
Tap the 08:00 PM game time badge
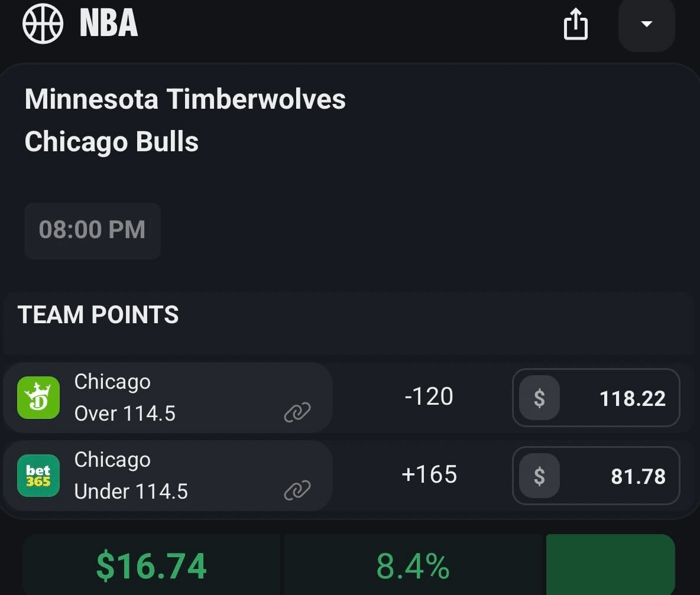click(92, 230)
